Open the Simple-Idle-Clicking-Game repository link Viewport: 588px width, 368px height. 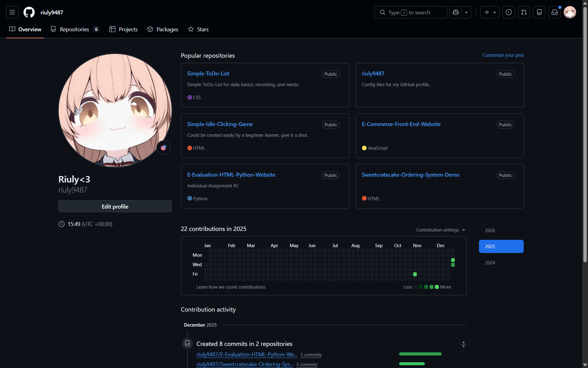tap(220, 124)
